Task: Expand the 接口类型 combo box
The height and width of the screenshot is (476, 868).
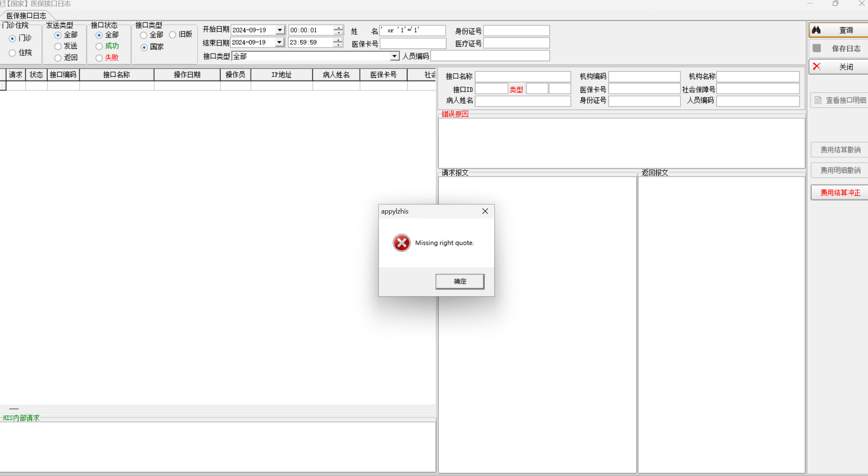Action: [x=394, y=56]
